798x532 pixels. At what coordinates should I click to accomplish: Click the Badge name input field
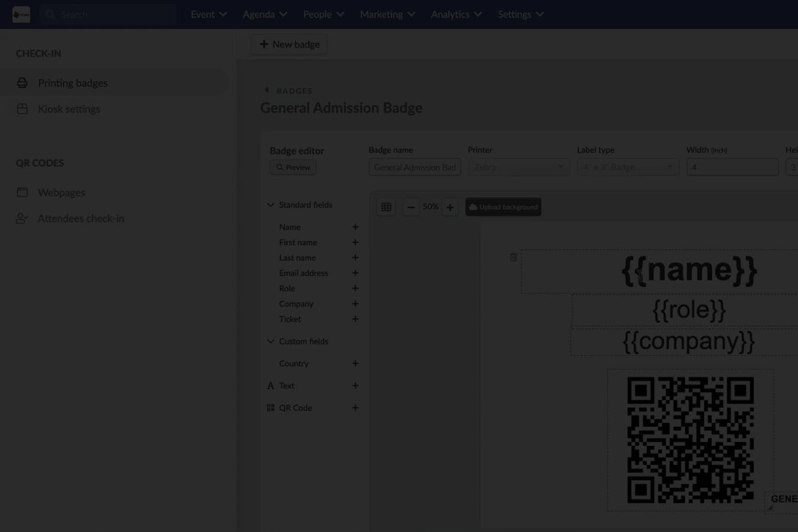415,167
